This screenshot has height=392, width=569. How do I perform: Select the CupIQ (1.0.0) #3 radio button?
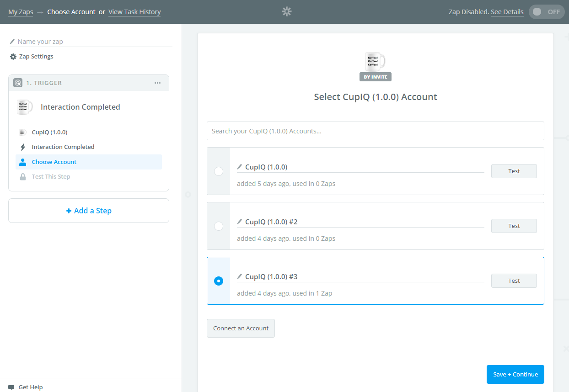pyautogui.click(x=219, y=281)
